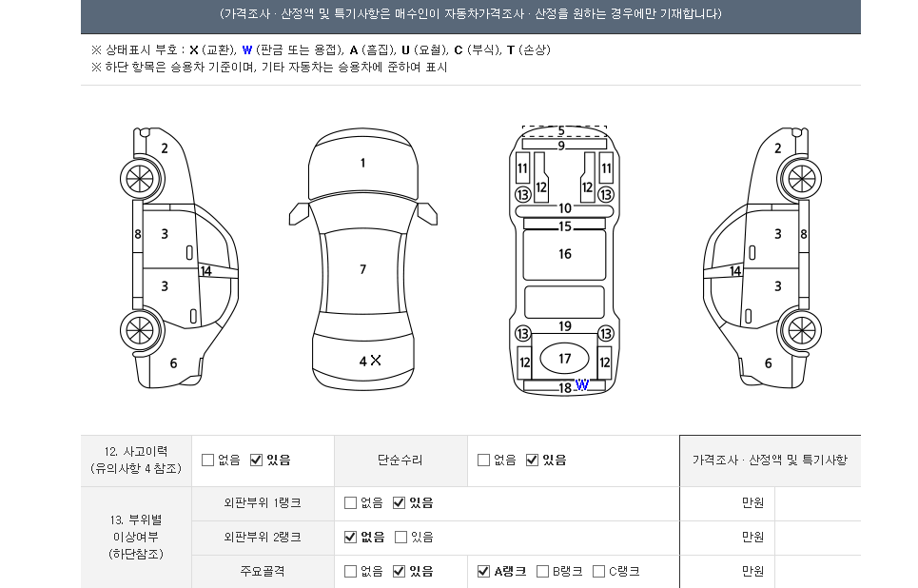
Task: Uncheck 있음 for 단순수리
Action: point(532,461)
